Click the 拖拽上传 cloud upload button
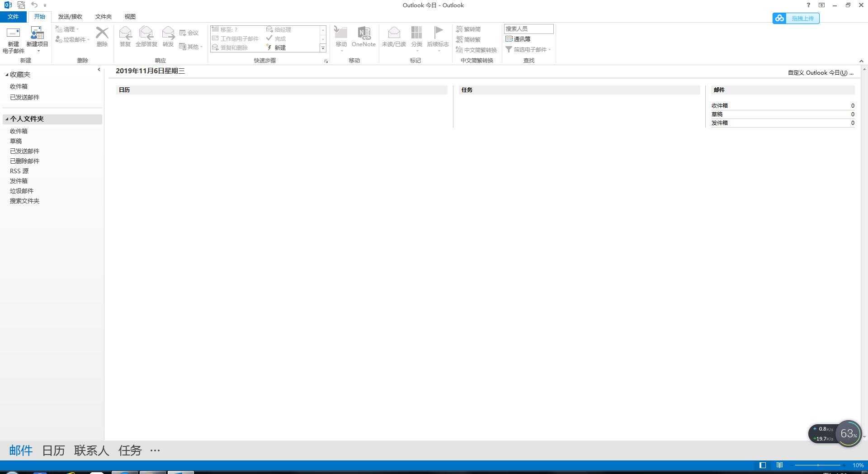 (x=796, y=18)
